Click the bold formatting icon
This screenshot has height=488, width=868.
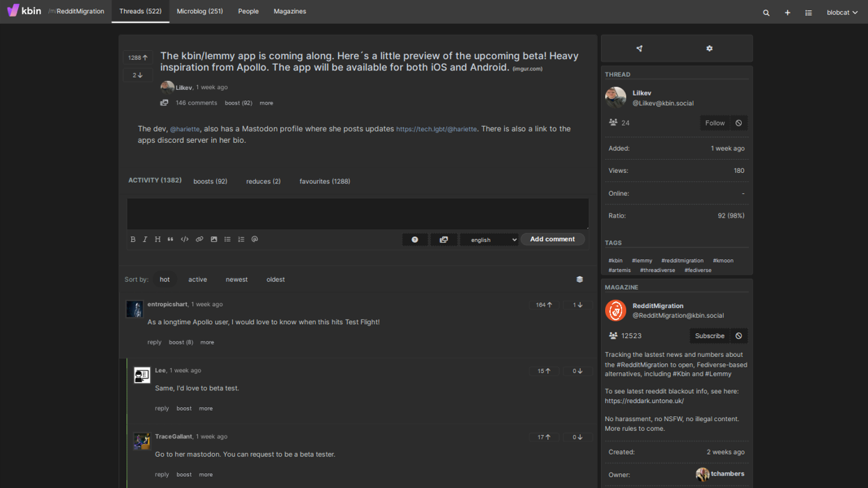[x=133, y=239]
